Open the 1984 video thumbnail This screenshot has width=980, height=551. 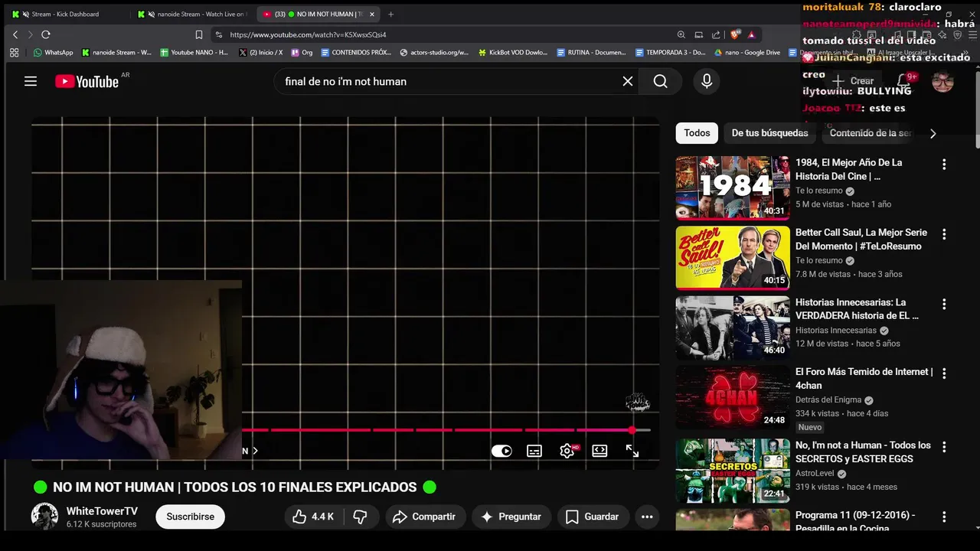[733, 187]
